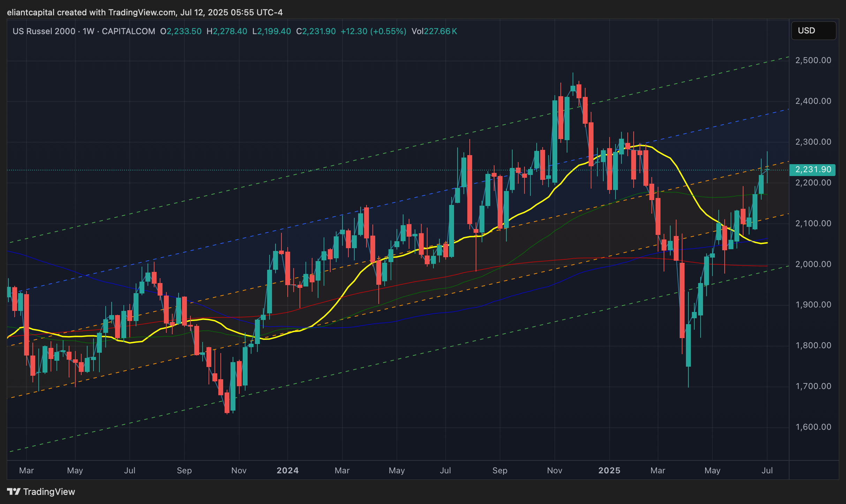Click the low value L2,199.40
This screenshot has height=504, width=846.
click(x=271, y=31)
